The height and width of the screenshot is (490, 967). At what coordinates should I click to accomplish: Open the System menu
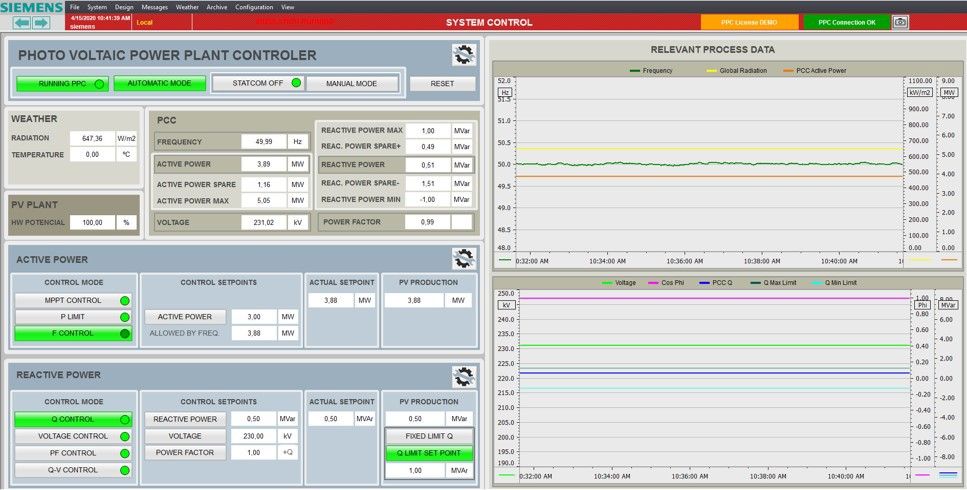[97, 7]
